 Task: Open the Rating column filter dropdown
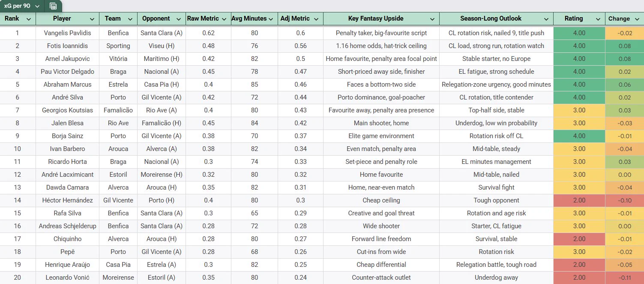(598, 19)
